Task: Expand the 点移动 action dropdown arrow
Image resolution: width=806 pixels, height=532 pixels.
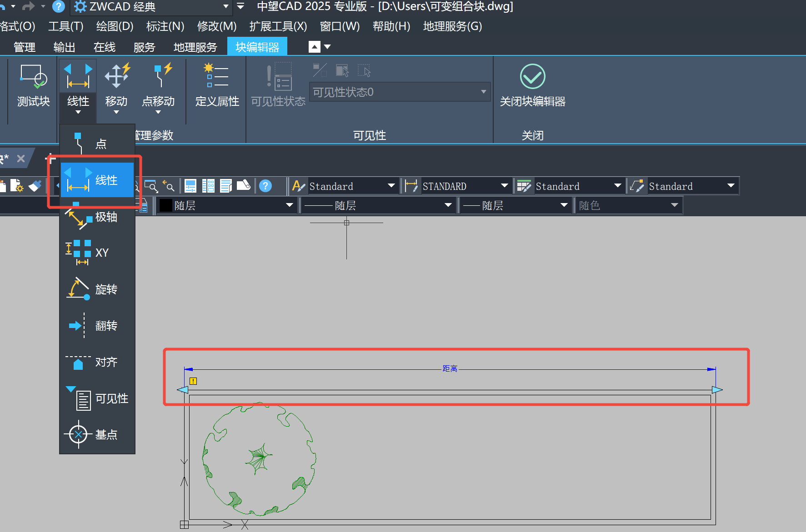Action: 158,112
